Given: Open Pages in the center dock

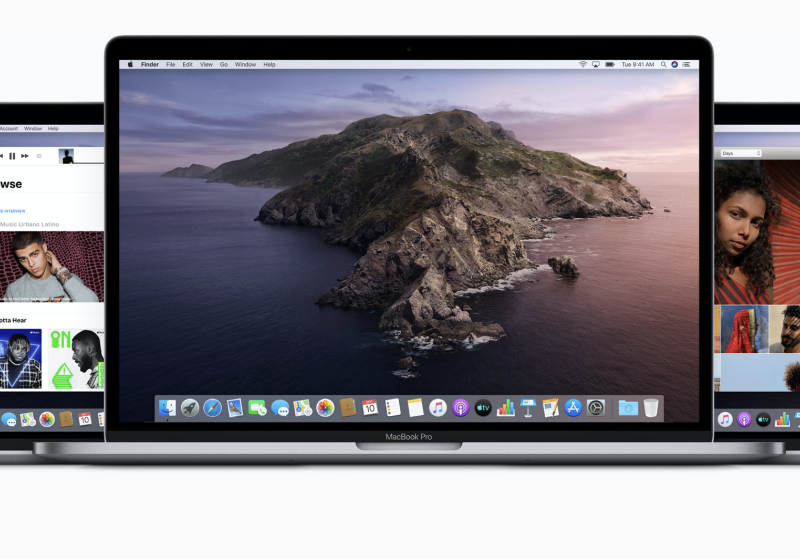Looking at the screenshot, I should coord(551,408).
